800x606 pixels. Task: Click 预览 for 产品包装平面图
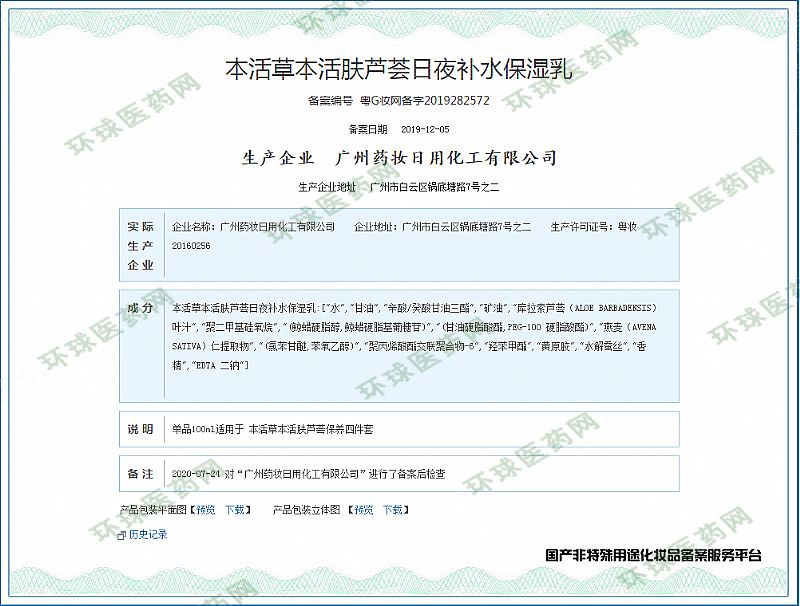205,510
